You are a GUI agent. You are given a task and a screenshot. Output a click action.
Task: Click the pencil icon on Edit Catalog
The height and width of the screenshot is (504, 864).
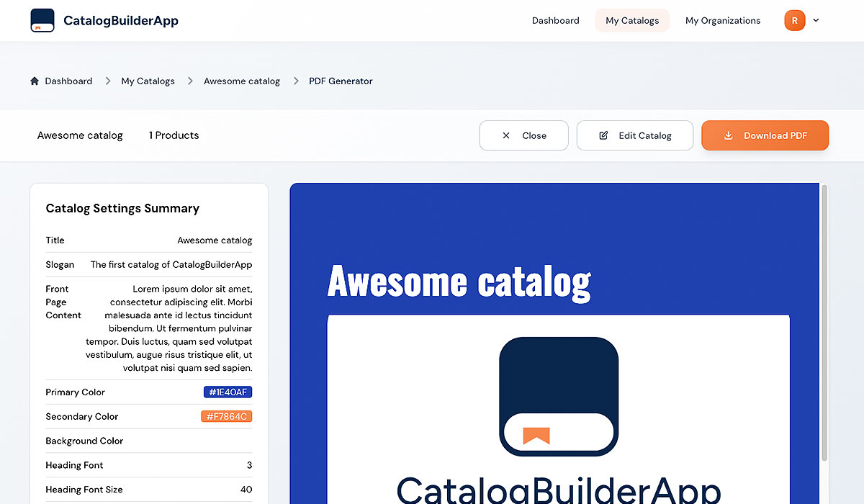(x=603, y=135)
